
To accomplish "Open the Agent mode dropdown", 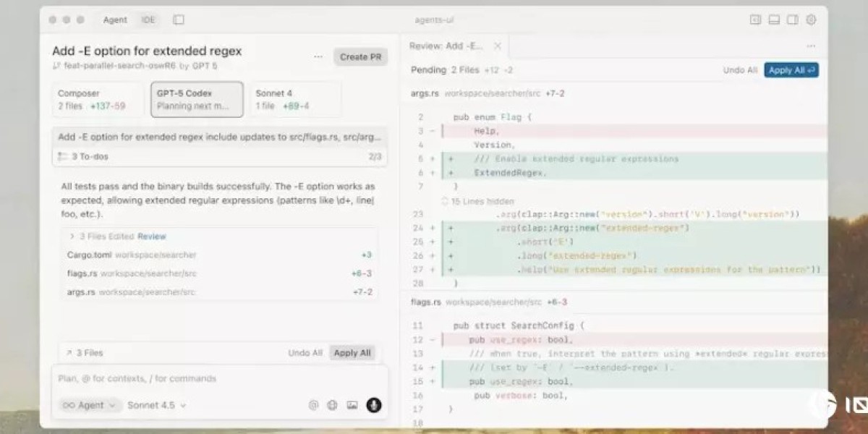I will tap(90, 405).
